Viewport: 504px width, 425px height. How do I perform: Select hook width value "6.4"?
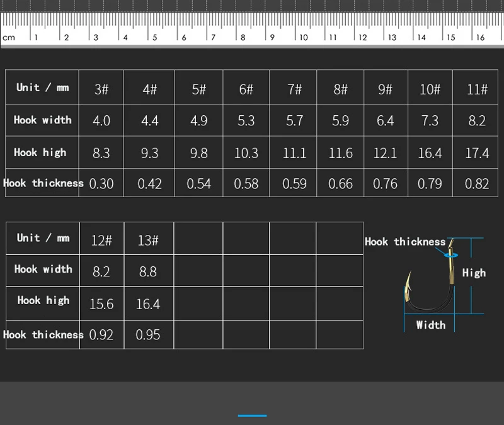pyautogui.click(x=385, y=121)
